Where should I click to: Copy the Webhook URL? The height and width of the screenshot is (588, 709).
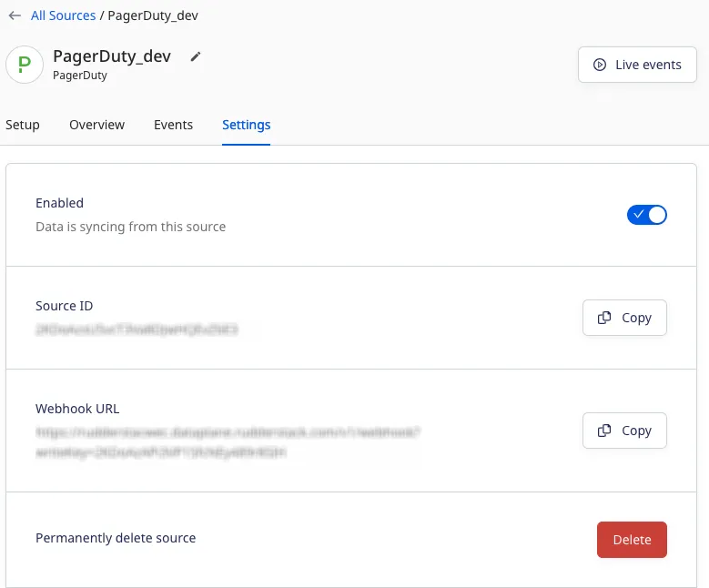[624, 431]
